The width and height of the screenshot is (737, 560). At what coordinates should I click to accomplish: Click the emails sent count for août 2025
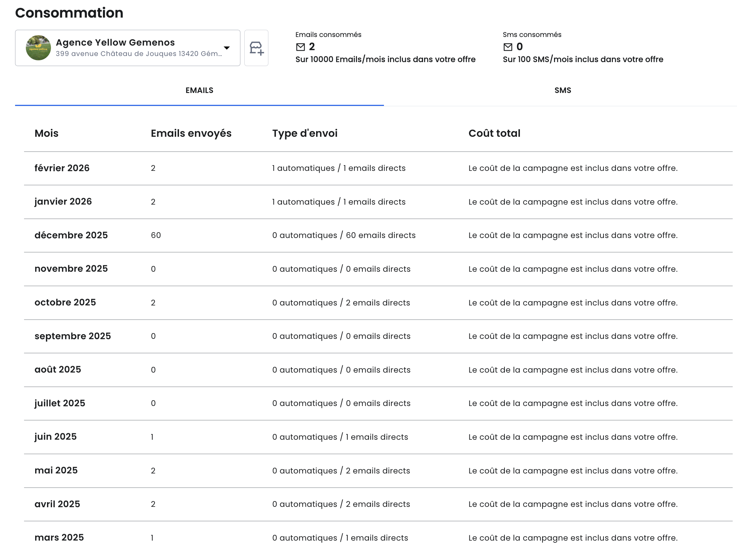153,370
